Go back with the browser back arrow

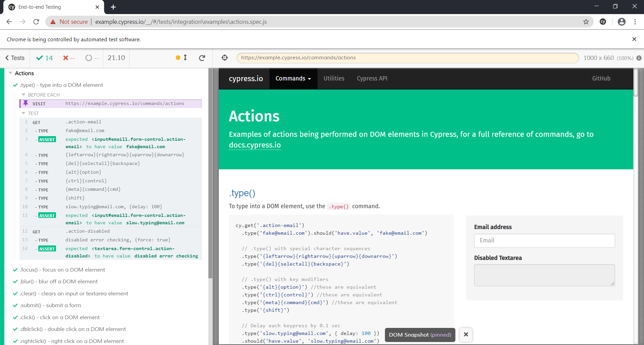(x=9, y=22)
